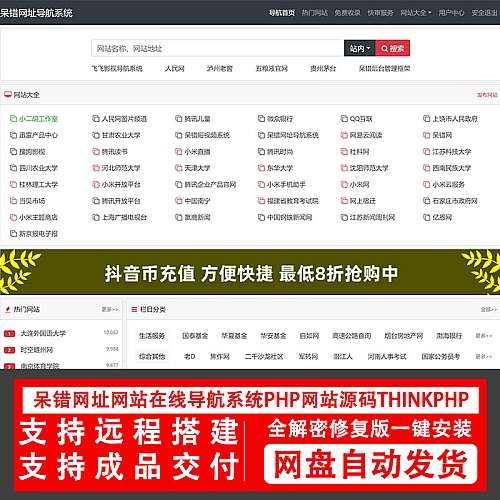Click the red icon beside 江苏科技大学
This screenshot has height=500, width=500.
pos(427,152)
